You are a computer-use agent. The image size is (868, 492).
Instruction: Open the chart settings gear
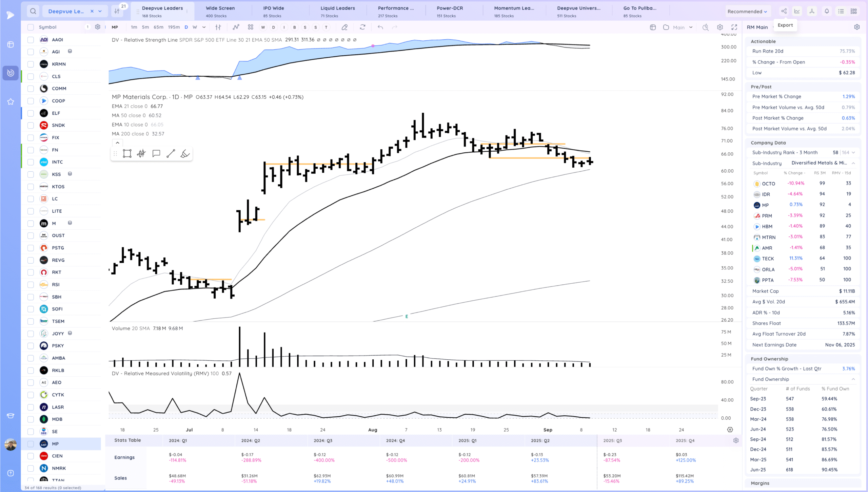coord(720,27)
